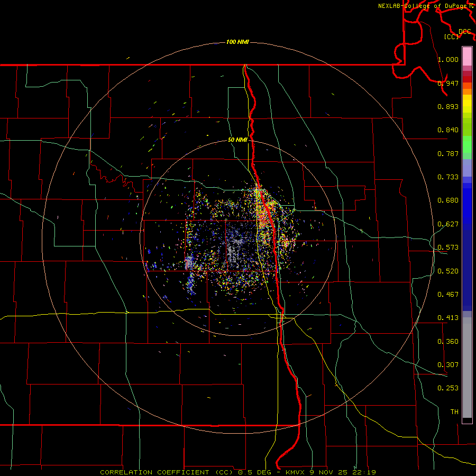Image resolution: width=476 pixels, height=476 pixels.
Task: Pick the bright green swatch on the color bar
Action: pos(467,144)
